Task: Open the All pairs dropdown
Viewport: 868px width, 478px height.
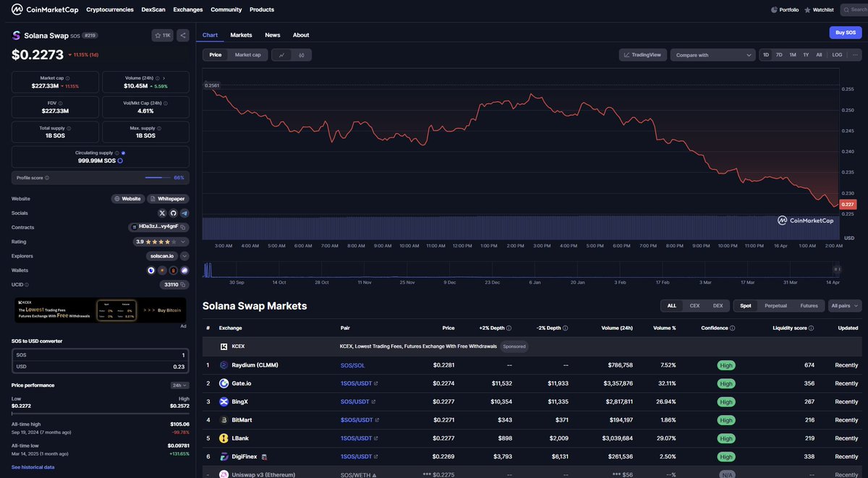Action: [845, 306]
